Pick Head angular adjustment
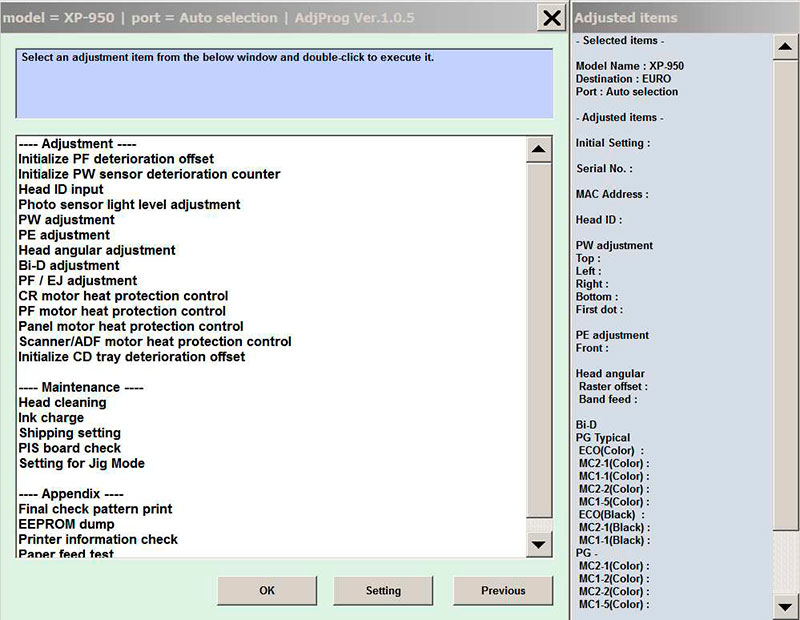 pos(97,251)
